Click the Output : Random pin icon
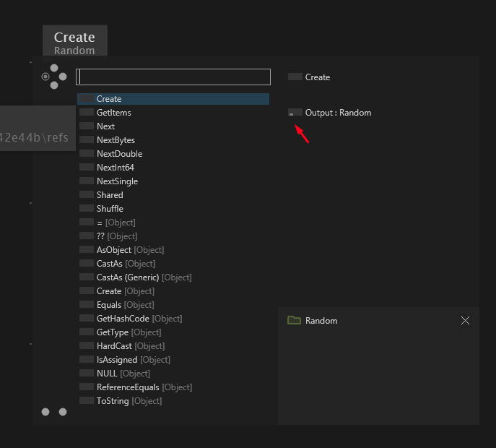 (x=295, y=113)
